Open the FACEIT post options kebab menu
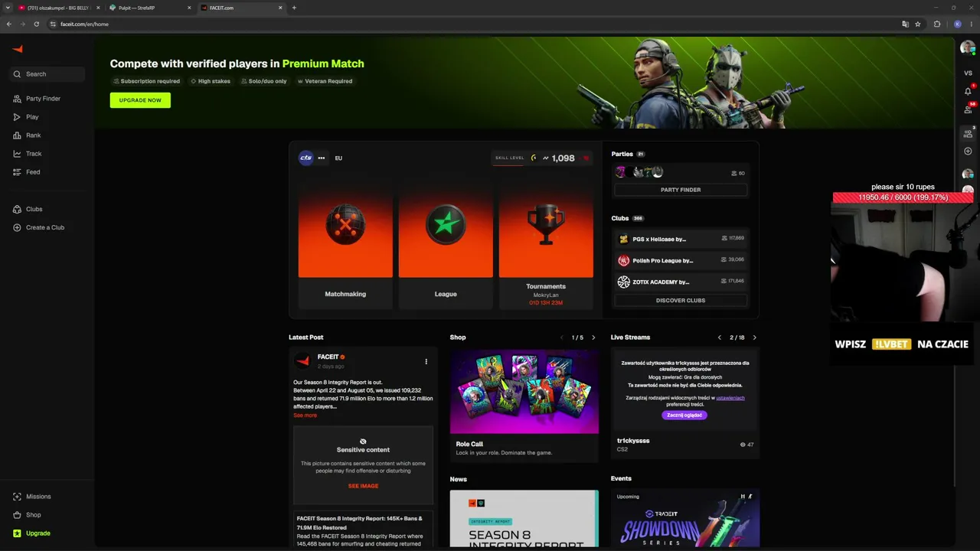Image resolution: width=980 pixels, height=551 pixels. click(426, 361)
